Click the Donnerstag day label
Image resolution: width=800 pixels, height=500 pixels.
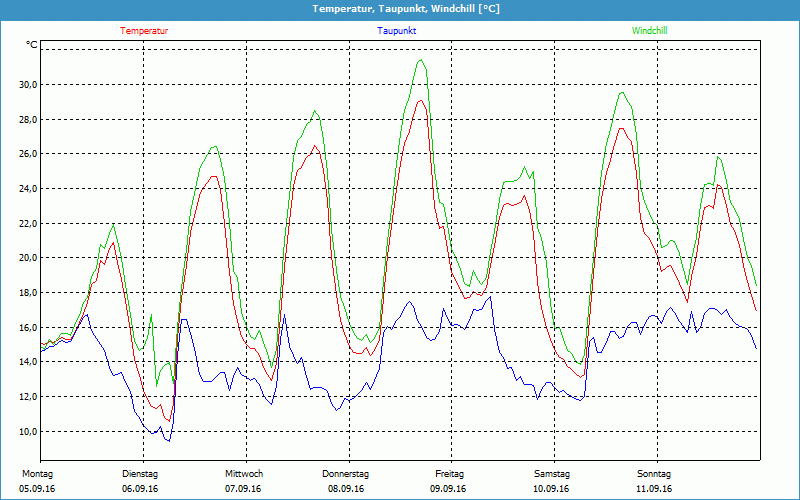[345, 474]
